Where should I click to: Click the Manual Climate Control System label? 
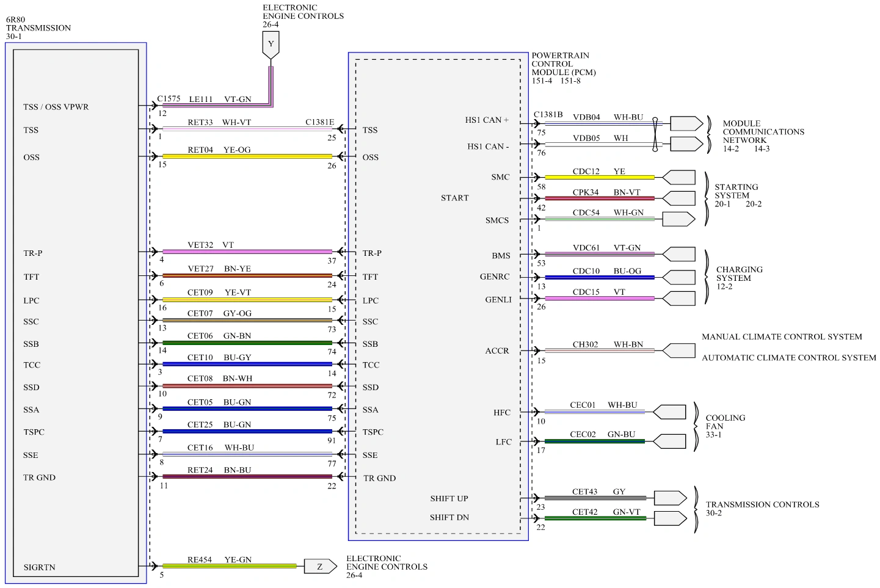[x=782, y=336]
